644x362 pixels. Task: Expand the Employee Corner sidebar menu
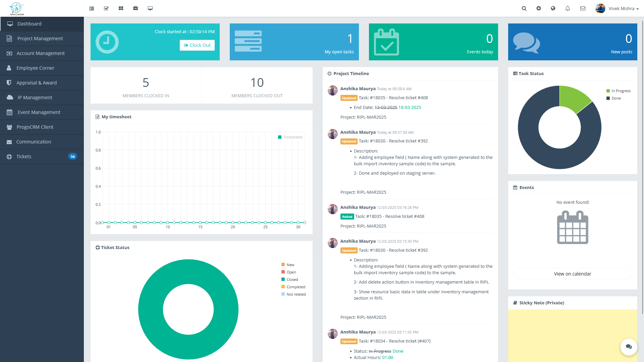(x=35, y=68)
